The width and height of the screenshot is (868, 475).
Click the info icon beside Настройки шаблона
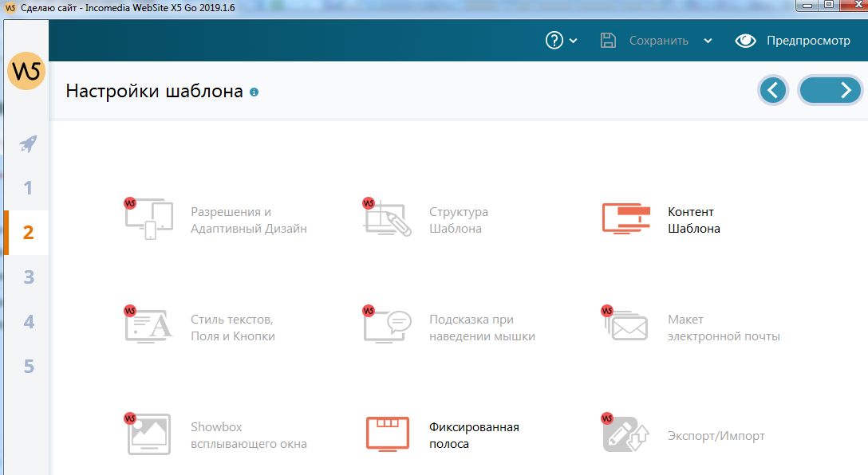click(x=254, y=92)
